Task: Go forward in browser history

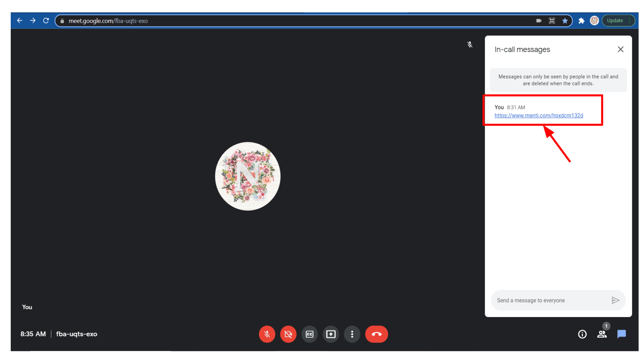Action: (33, 21)
